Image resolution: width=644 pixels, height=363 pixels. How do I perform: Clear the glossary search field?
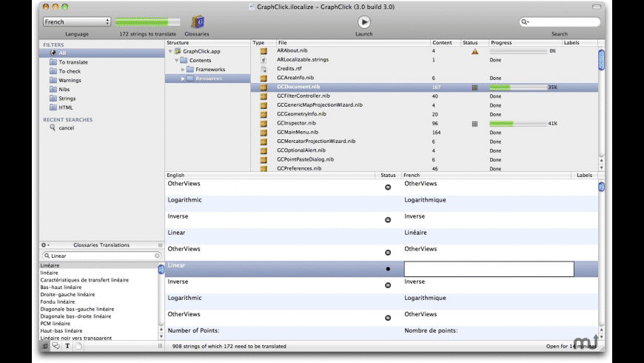tap(157, 256)
